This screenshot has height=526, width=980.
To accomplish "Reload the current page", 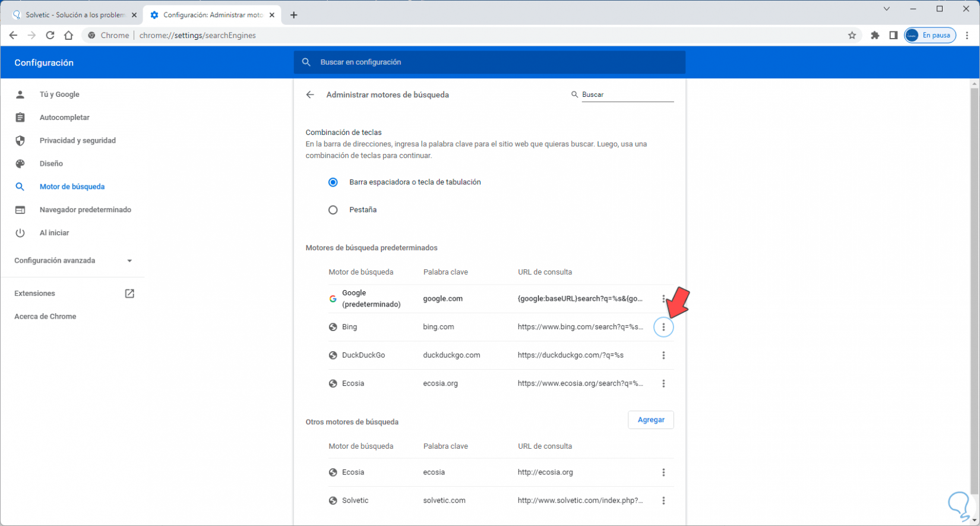I will (50, 35).
